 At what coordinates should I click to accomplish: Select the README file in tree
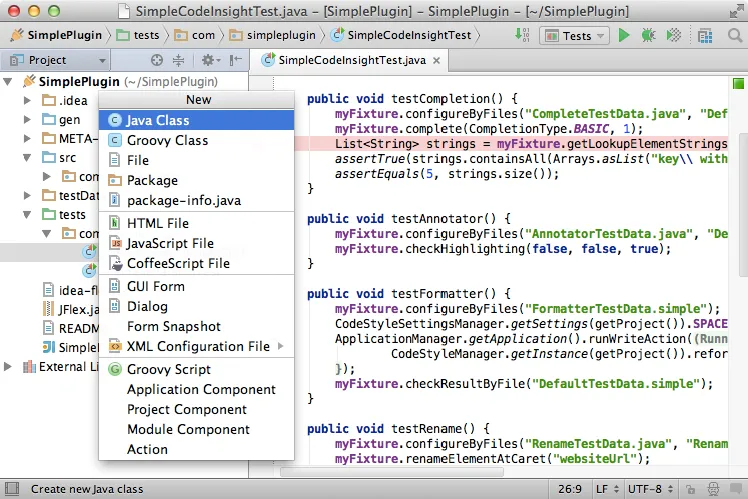point(70,329)
